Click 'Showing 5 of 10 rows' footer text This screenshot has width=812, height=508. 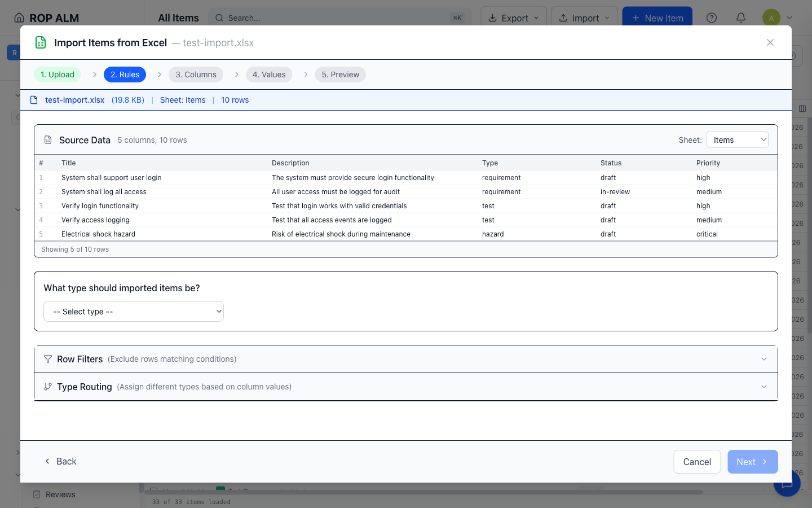click(75, 249)
